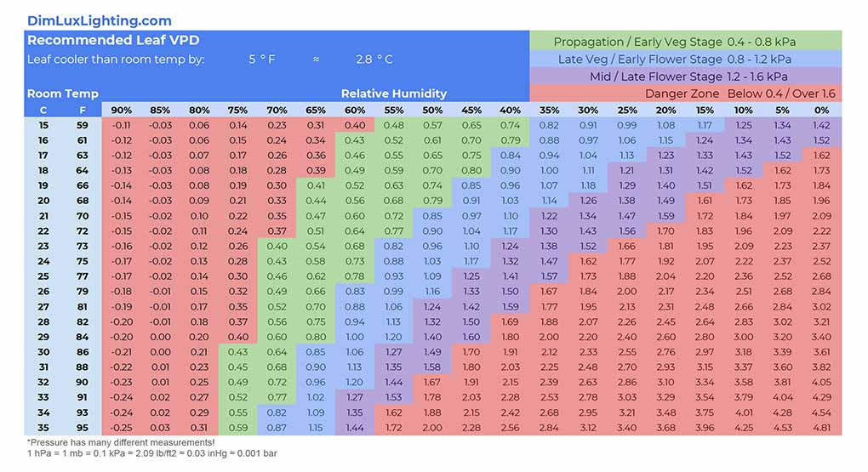Select the 5 °F leaf offset value
The image size is (868, 472).
(262, 60)
